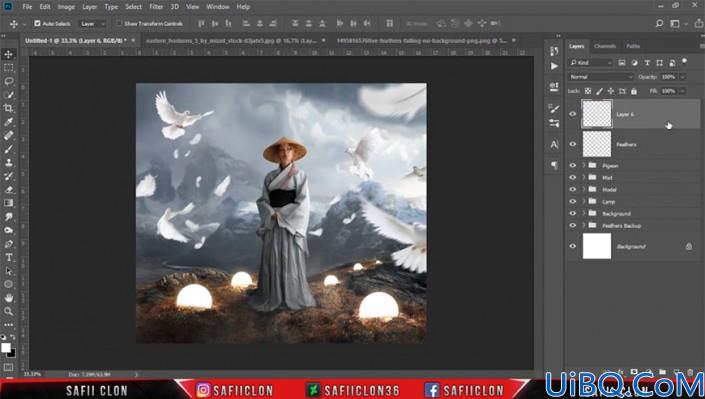The image size is (705, 399).
Task: Open the Paragraph panel icon
Action: [554, 166]
